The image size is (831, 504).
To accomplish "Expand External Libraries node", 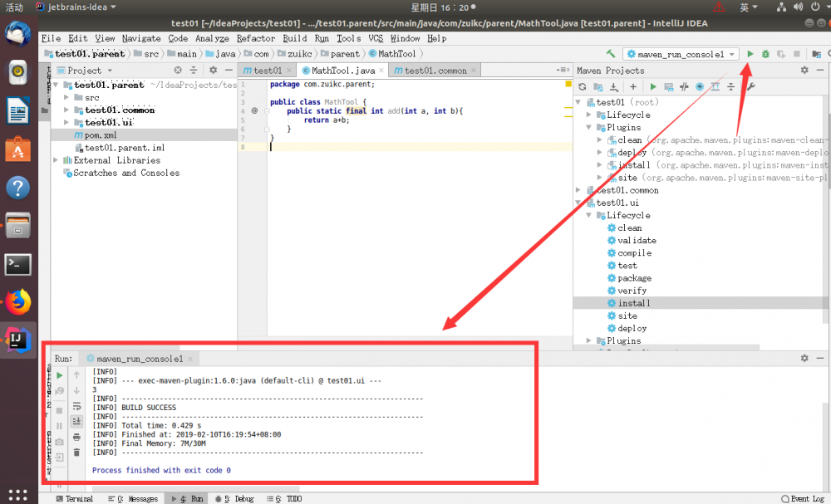I will (x=57, y=160).
